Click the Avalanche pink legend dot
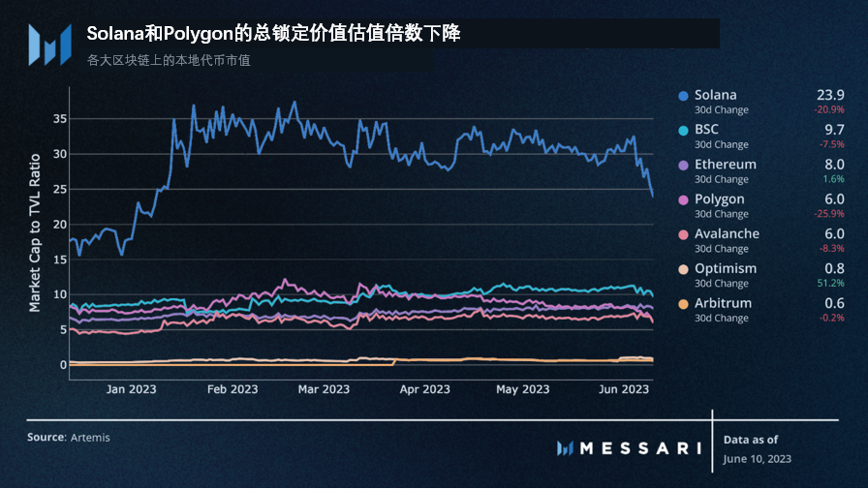Viewport: 868px width, 489px height. click(684, 234)
